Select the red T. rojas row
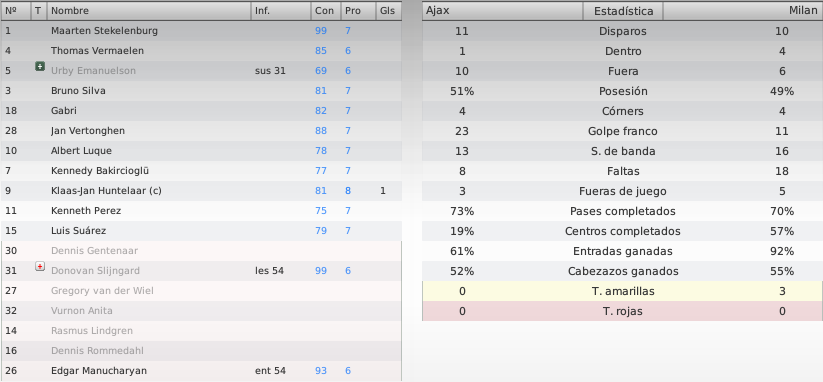 click(x=622, y=311)
